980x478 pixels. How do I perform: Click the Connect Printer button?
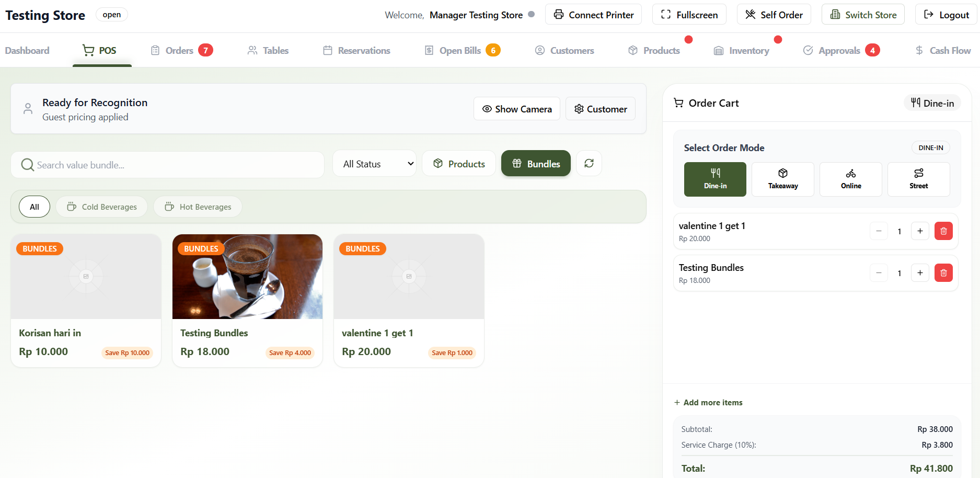click(x=593, y=15)
